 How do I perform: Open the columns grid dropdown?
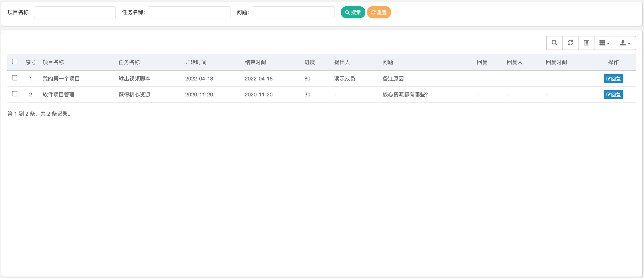[604, 43]
